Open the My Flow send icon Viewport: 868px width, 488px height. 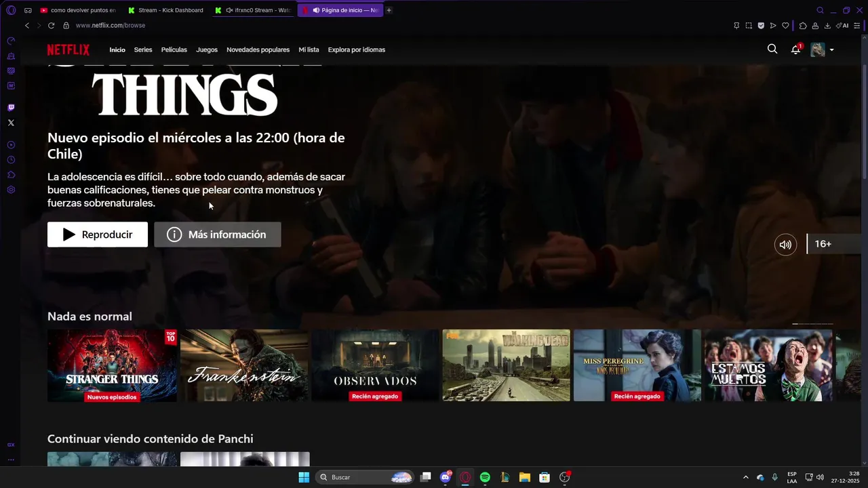(x=773, y=25)
